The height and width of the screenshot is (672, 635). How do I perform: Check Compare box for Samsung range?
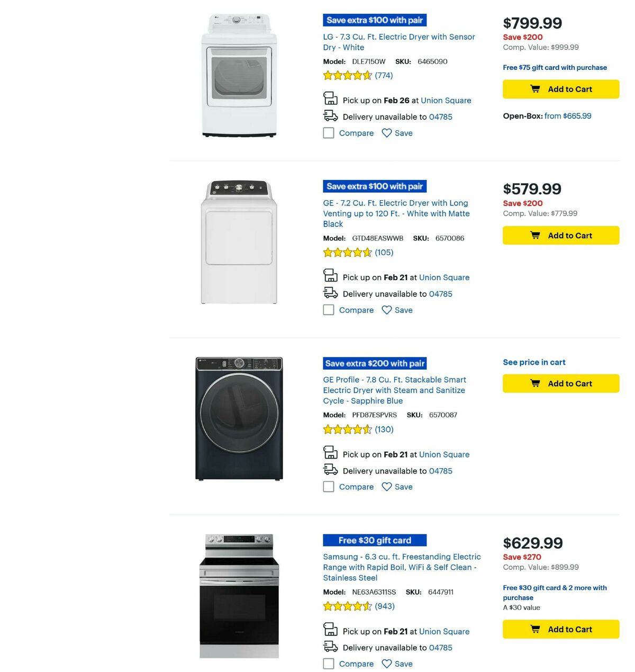tap(329, 664)
